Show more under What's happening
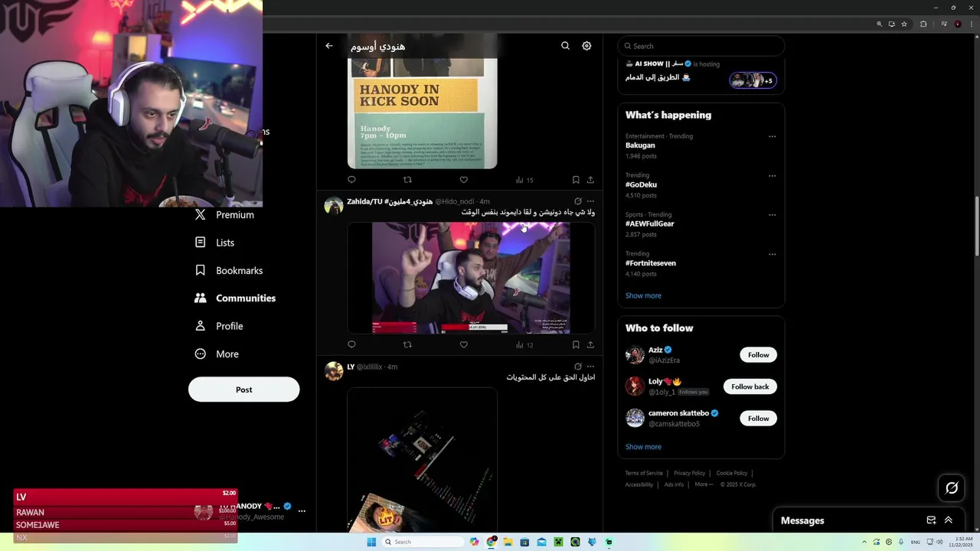980x551 pixels. (643, 295)
